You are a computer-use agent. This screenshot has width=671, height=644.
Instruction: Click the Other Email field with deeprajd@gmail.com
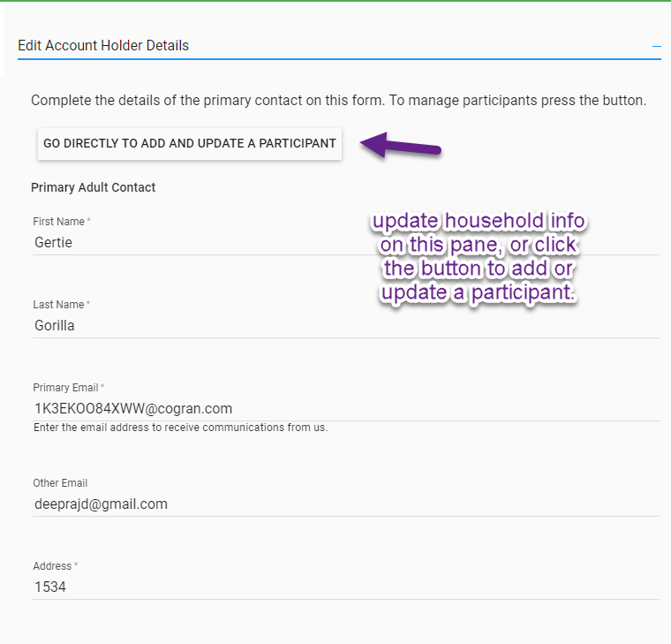click(344, 504)
